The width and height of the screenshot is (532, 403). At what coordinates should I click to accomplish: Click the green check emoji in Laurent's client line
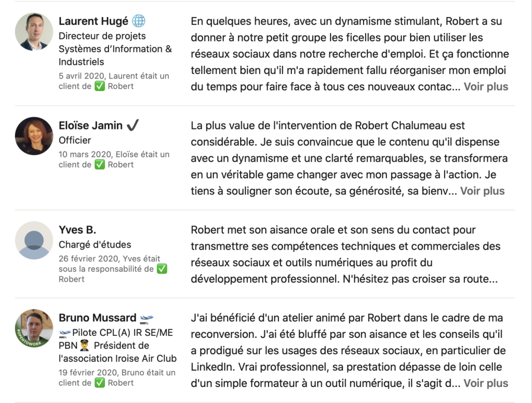(x=100, y=86)
